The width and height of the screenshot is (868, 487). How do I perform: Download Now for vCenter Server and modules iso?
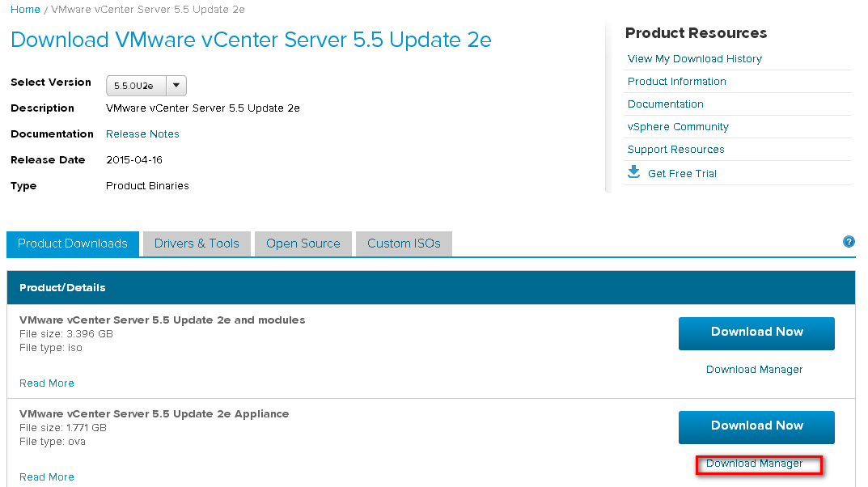756,333
